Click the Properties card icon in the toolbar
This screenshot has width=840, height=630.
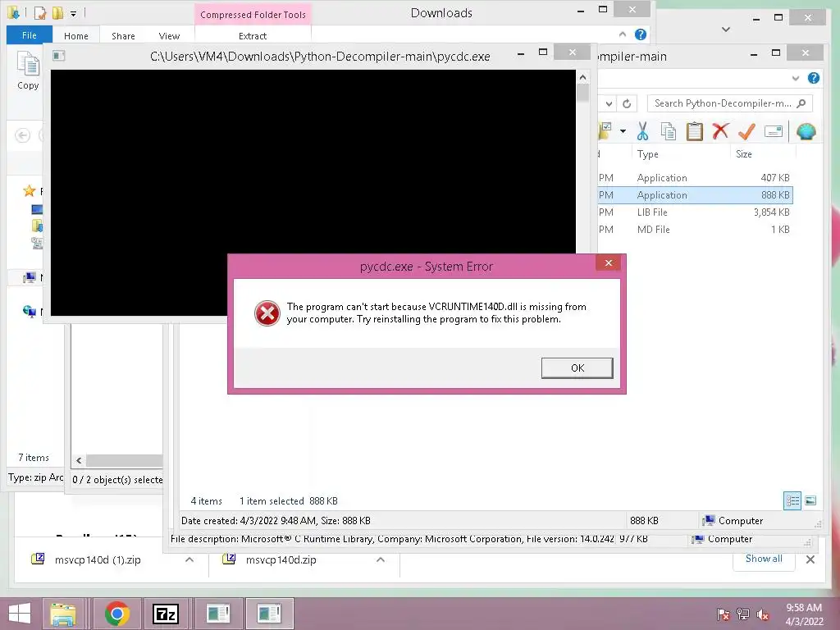pyautogui.click(x=773, y=130)
